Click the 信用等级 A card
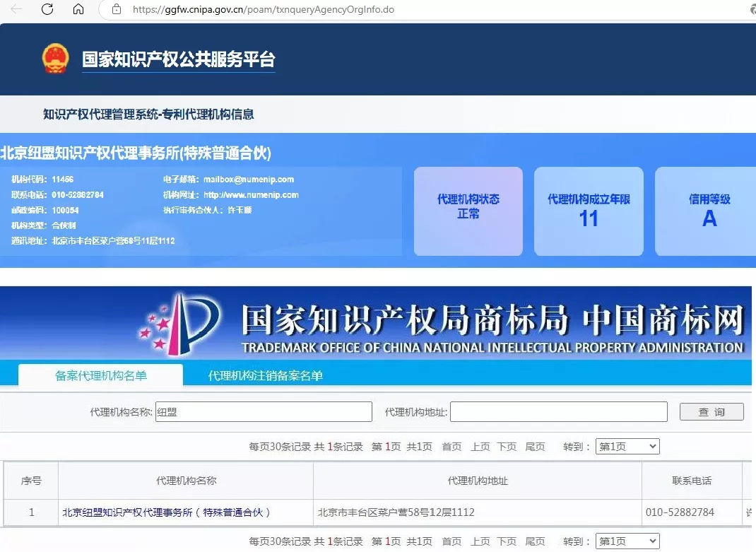This screenshot has width=756, height=552. (707, 211)
